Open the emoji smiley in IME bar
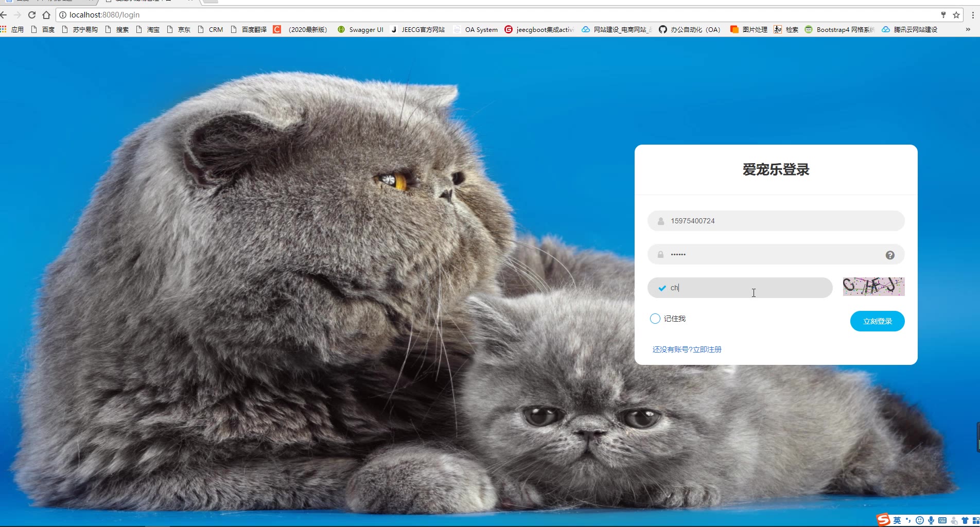The width and height of the screenshot is (980, 527). click(x=920, y=520)
